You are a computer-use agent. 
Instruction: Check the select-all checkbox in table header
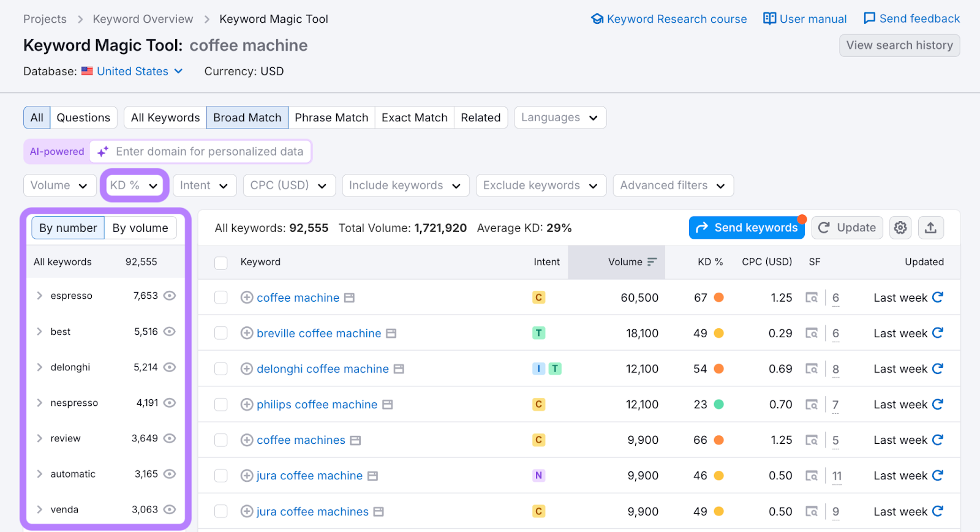pos(221,263)
